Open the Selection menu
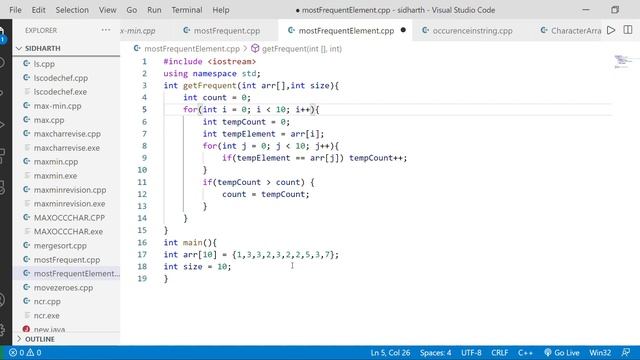 (x=72, y=10)
